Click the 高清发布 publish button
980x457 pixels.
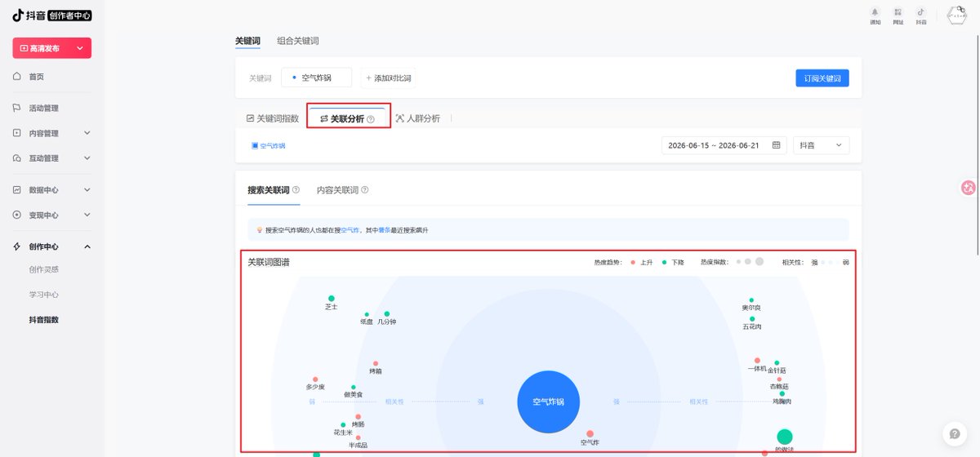pos(51,48)
